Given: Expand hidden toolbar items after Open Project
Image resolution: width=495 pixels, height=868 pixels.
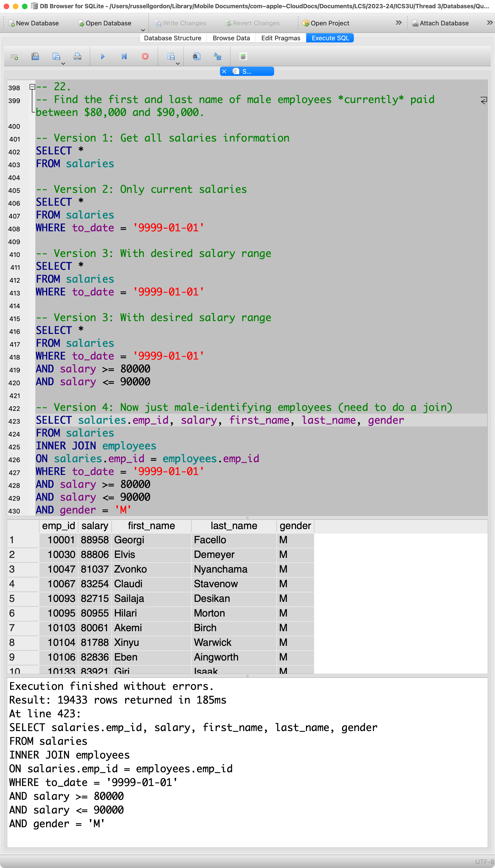Looking at the screenshot, I should click(399, 23).
